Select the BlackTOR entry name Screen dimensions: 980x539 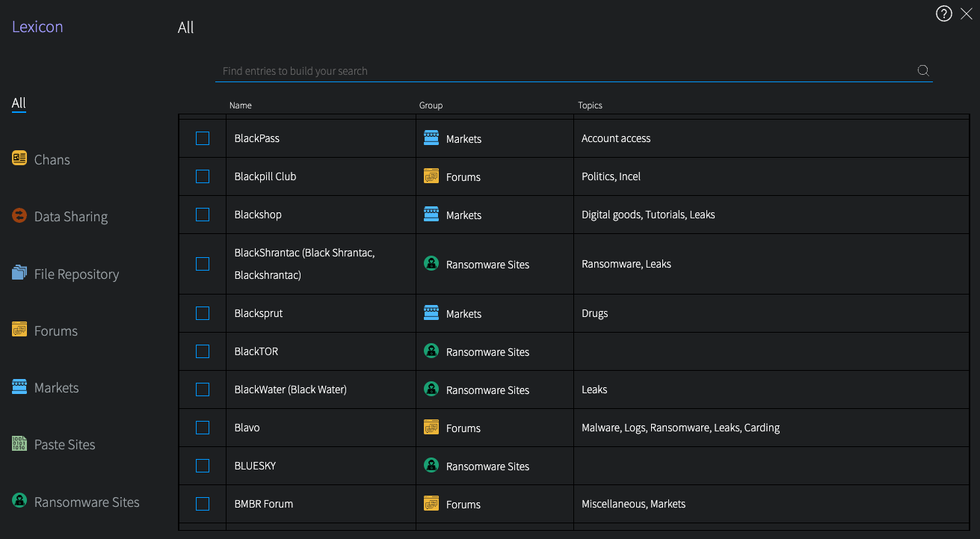(x=256, y=351)
